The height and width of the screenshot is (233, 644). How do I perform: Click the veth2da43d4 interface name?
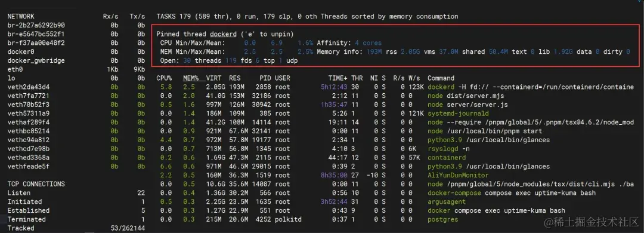pyautogui.click(x=29, y=87)
